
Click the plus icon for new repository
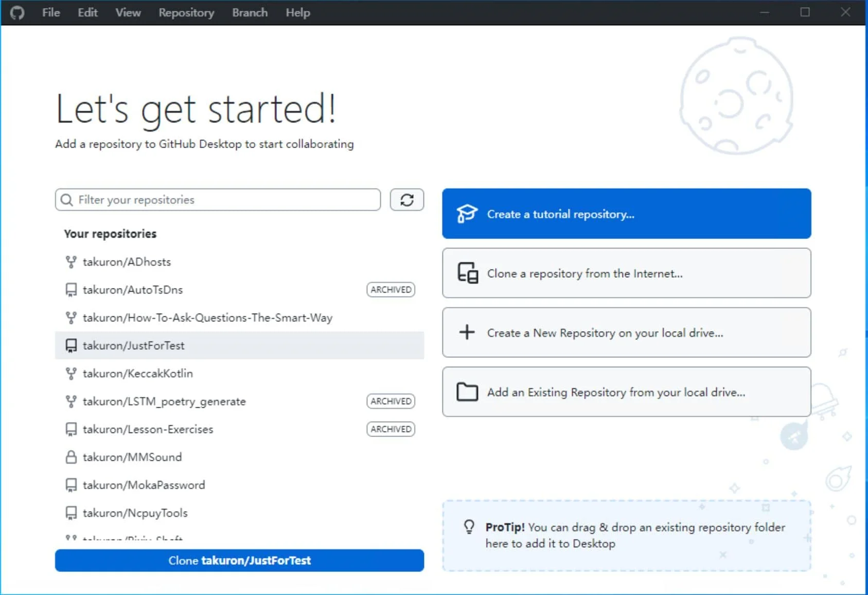pos(467,332)
